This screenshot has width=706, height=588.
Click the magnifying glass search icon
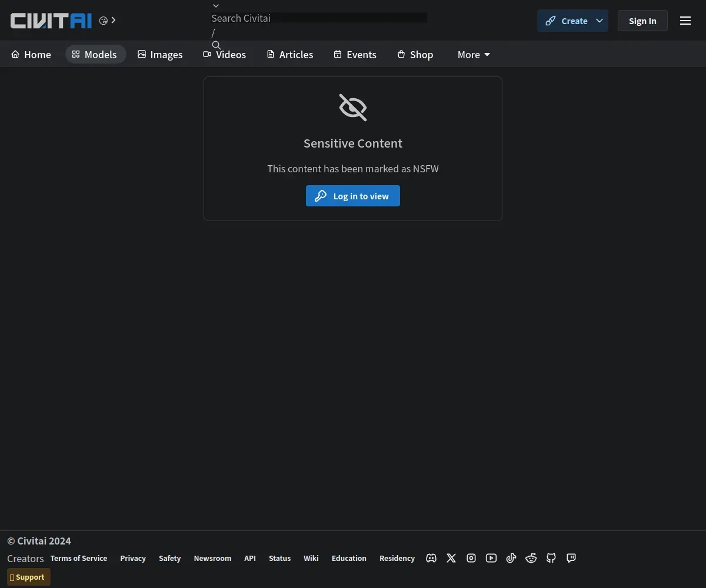217,45
